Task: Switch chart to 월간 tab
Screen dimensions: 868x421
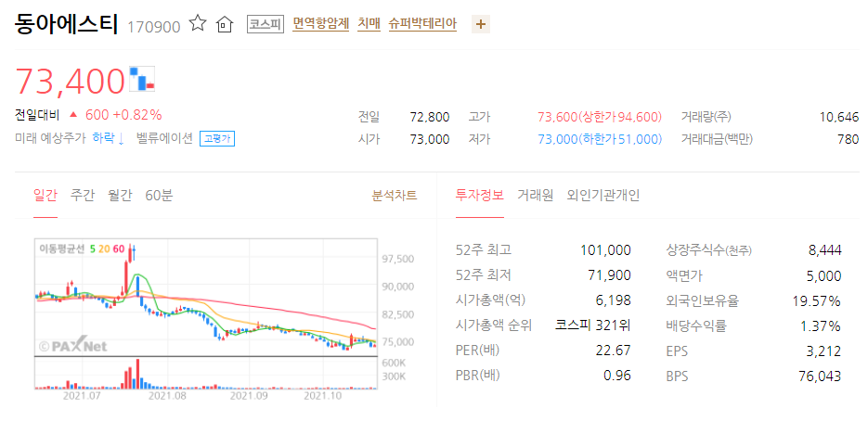Action: (x=120, y=196)
